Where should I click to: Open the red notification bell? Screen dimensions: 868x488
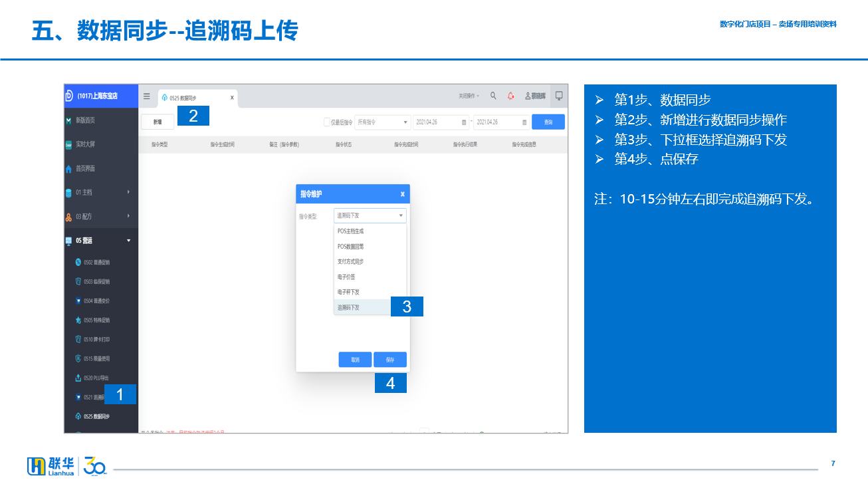click(x=510, y=96)
